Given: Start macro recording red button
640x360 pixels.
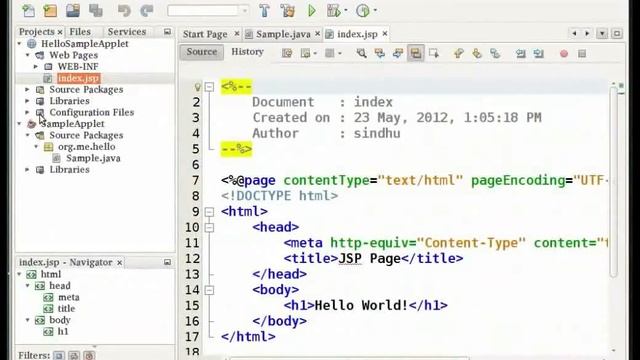Looking at the screenshot, I should [x=564, y=54].
